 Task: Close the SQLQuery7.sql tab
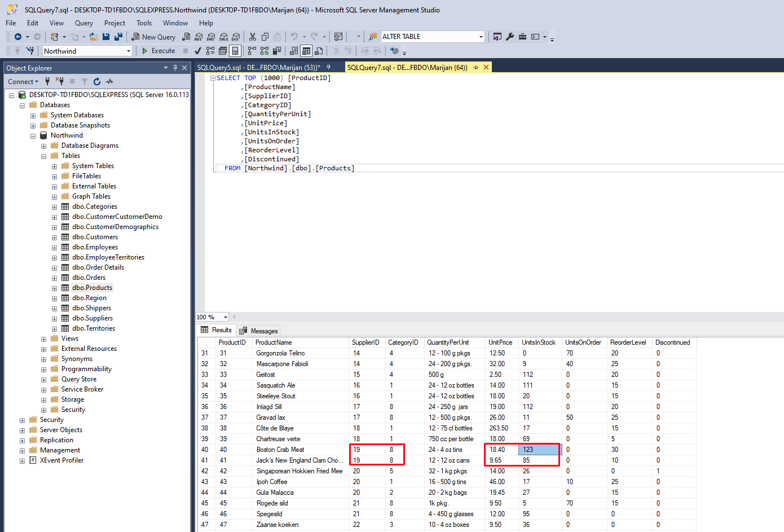click(486, 67)
